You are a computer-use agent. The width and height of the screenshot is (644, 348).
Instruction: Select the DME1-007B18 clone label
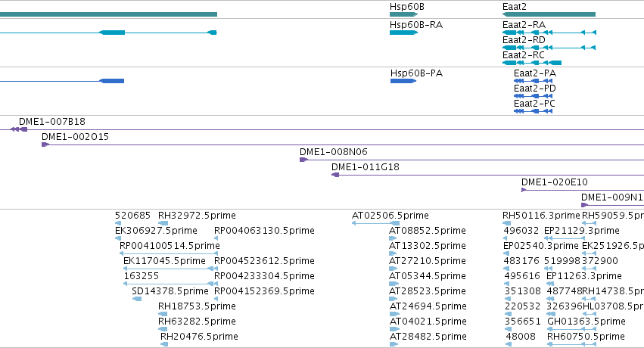coord(52,122)
